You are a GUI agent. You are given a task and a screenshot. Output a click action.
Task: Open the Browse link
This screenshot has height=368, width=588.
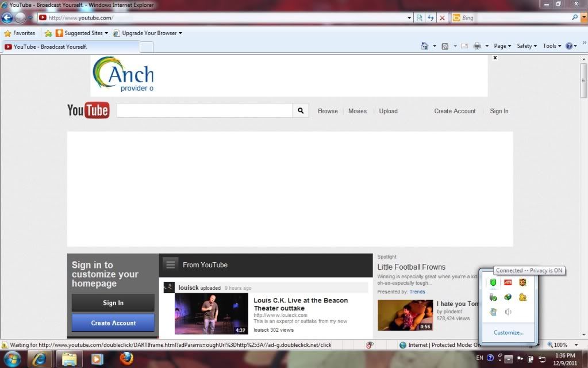328,111
